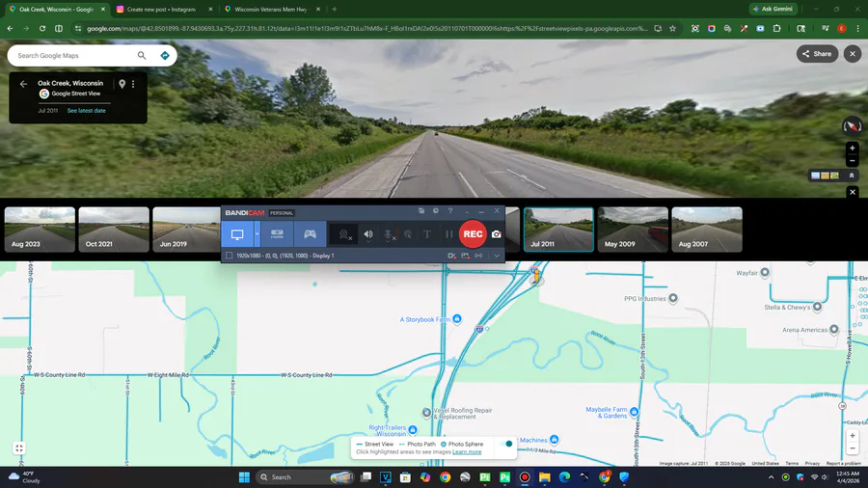Tick the checkbox beside 1920x1080 Display 1
This screenshot has height=488, width=868.
[229, 256]
